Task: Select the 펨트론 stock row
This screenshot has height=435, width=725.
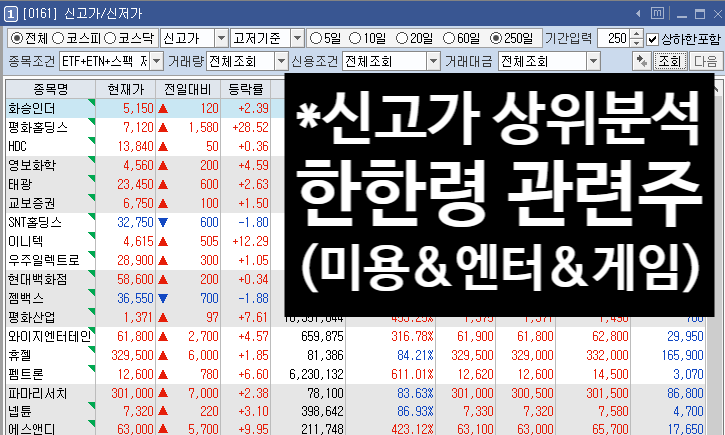Action: tap(355, 374)
